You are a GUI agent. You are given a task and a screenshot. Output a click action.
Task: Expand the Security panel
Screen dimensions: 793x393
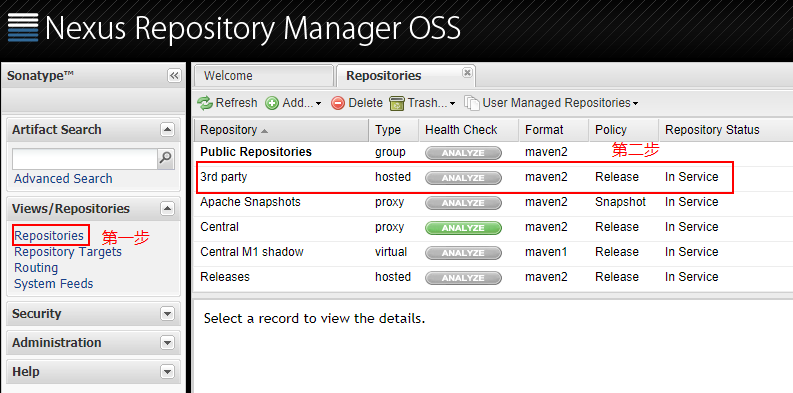pyautogui.click(x=167, y=314)
